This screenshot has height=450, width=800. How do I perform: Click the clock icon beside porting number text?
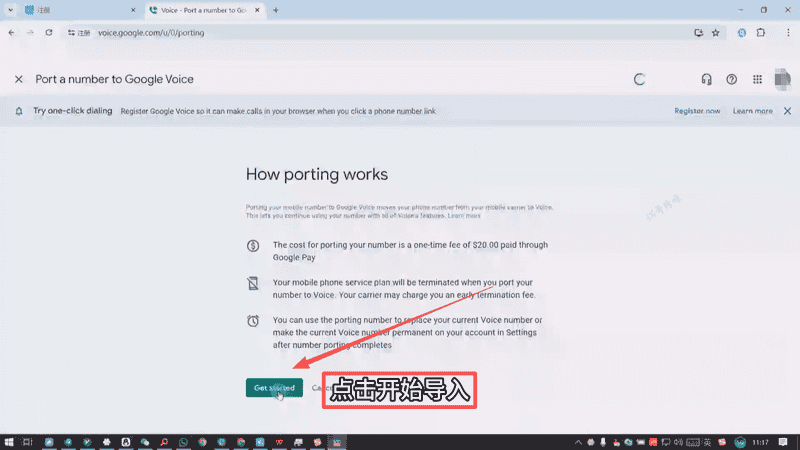pos(253,320)
